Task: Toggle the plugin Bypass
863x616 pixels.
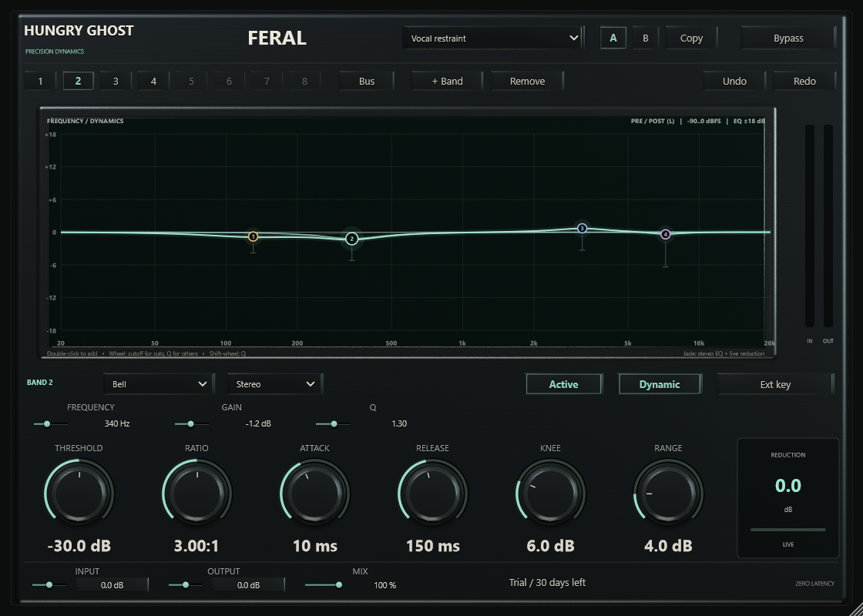Action: [x=788, y=38]
